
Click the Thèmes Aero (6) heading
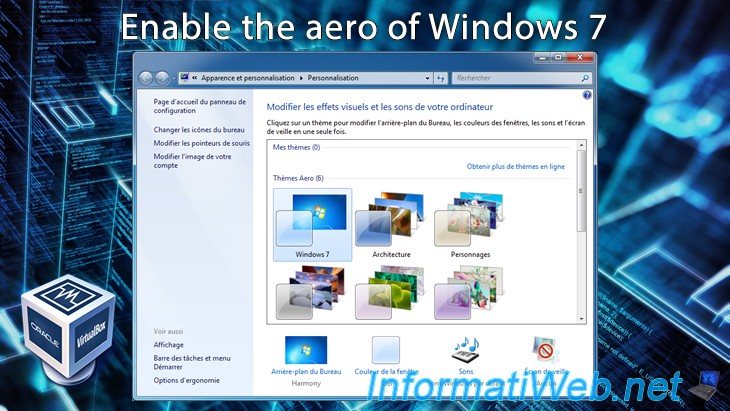pyautogui.click(x=298, y=178)
